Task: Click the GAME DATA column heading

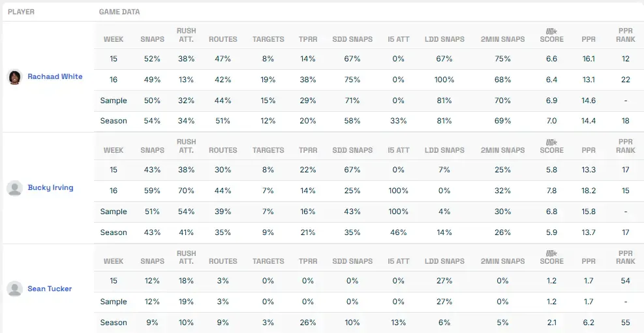Action: tap(119, 12)
